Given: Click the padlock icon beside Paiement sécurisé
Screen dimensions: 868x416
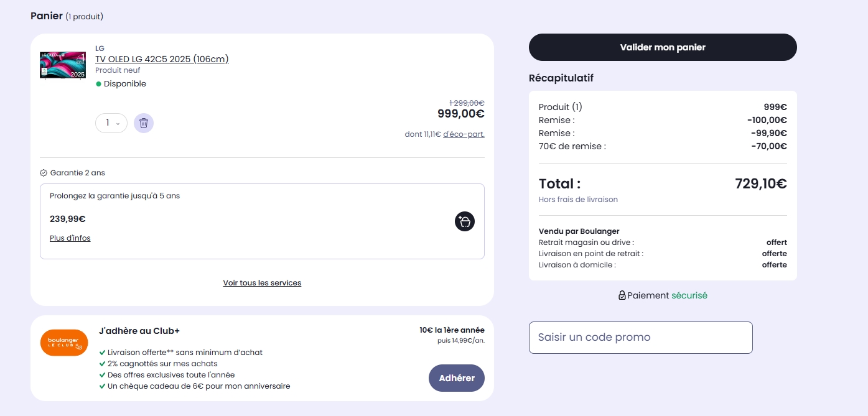Looking at the screenshot, I should tap(622, 295).
